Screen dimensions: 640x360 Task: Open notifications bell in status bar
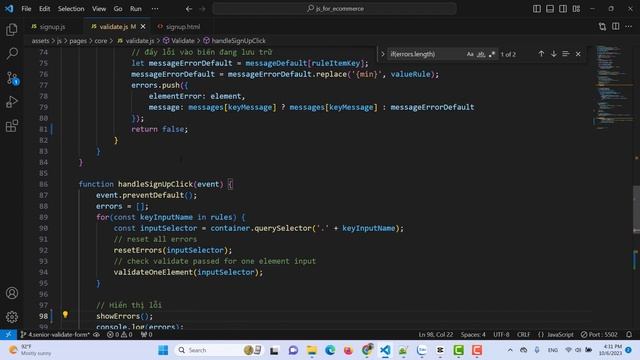[629, 334]
